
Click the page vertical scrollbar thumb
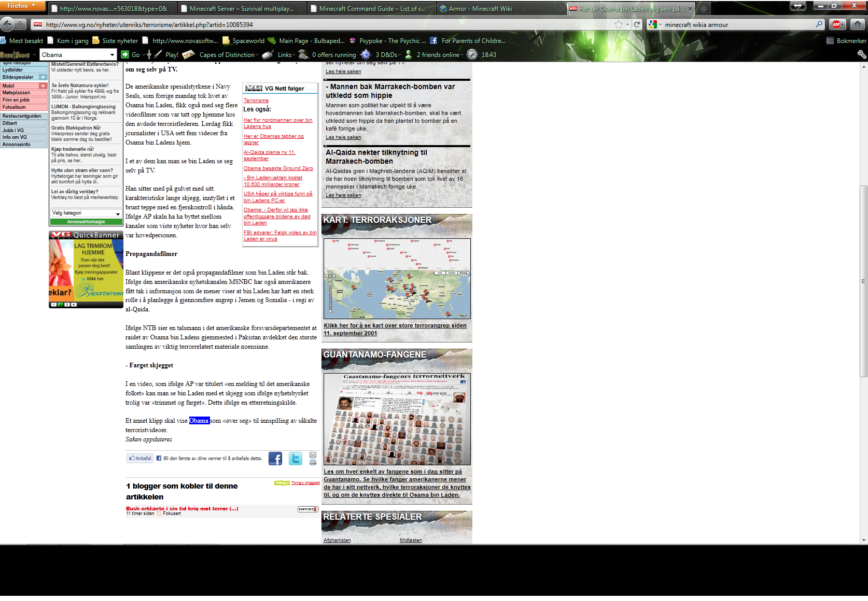click(x=863, y=281)
